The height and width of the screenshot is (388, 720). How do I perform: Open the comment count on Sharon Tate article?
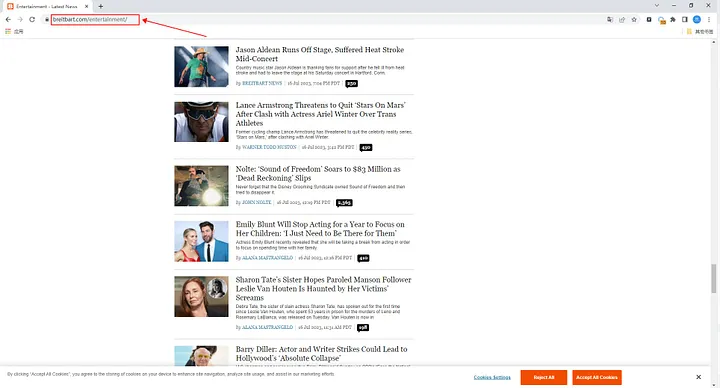coord(363,328)
